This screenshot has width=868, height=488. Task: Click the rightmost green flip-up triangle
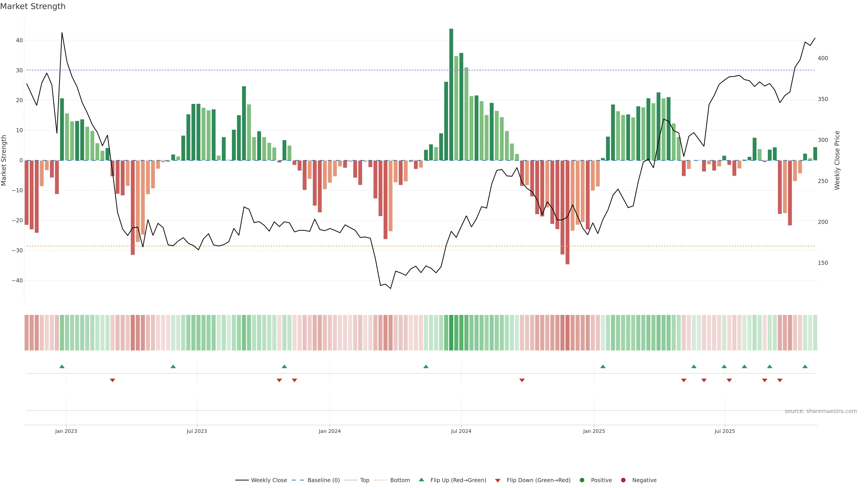tap(805, 366)
